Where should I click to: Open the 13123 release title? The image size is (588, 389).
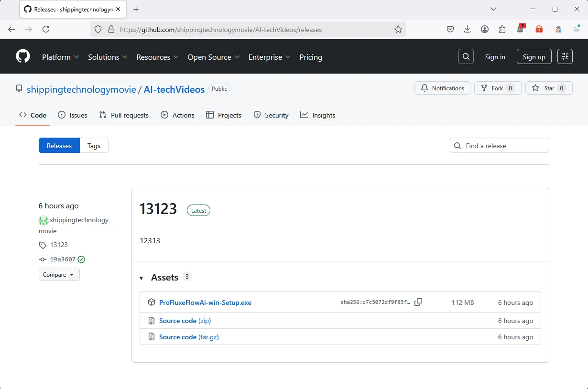click(158, 209)
